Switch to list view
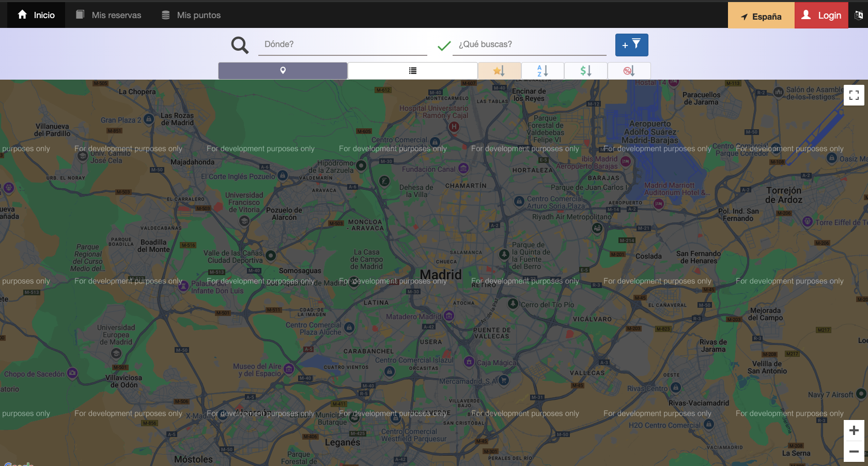The height and width of the screenshot is (466, 868). (412, 71)
